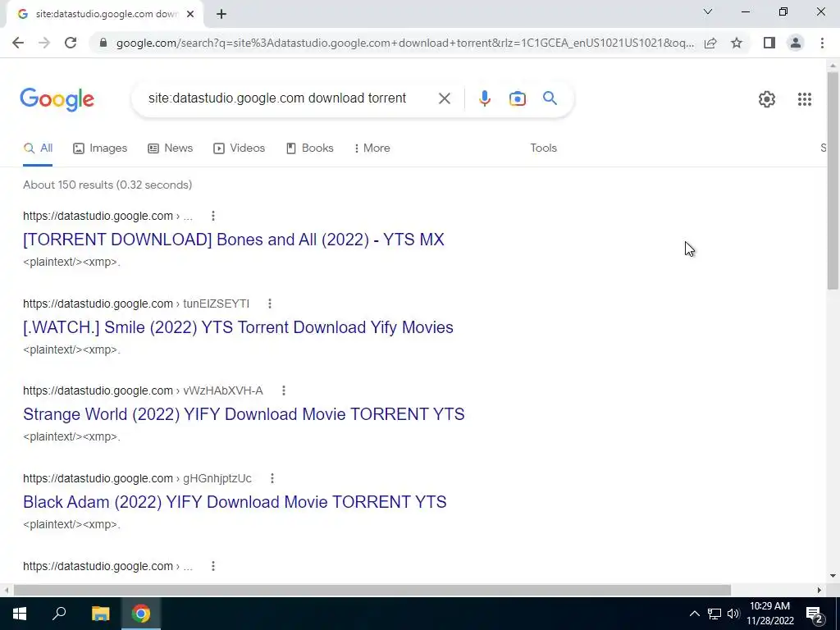Open options menu for bottom partial result
Image resolution: width=840 pixels, height=630 pixels.
(213, 566)
